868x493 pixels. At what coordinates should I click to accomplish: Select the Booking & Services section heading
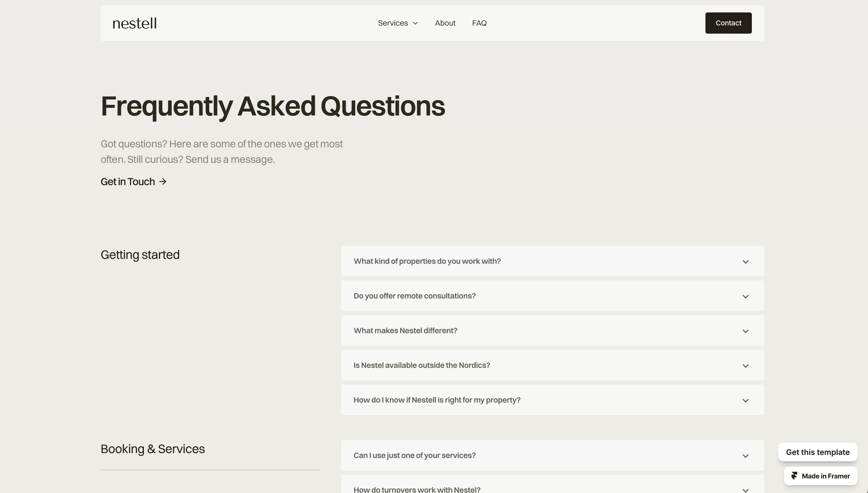152,449
